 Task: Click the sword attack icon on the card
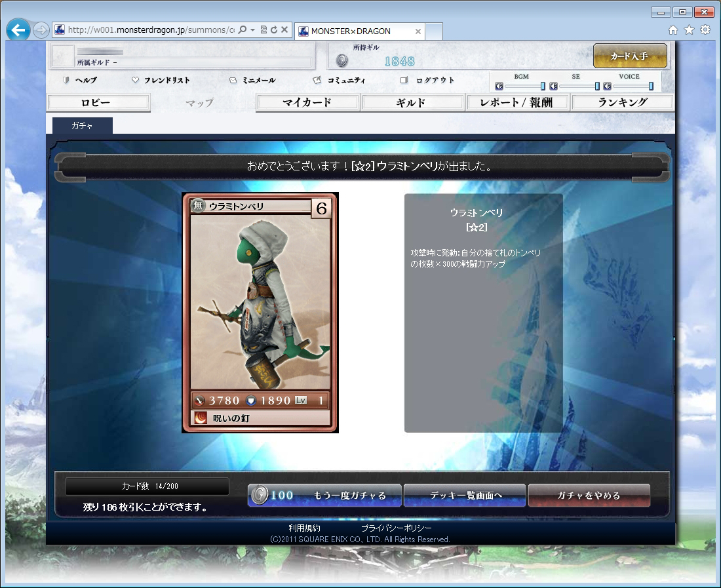pyautogui.click(x=199, y=401)
